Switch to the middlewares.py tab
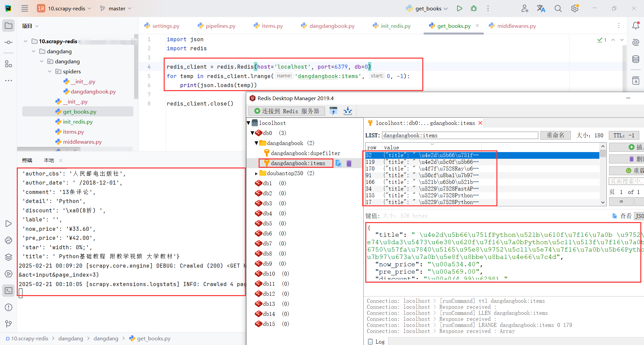The width and height of the screenshot is (644, 345). (x=513, y=26)
